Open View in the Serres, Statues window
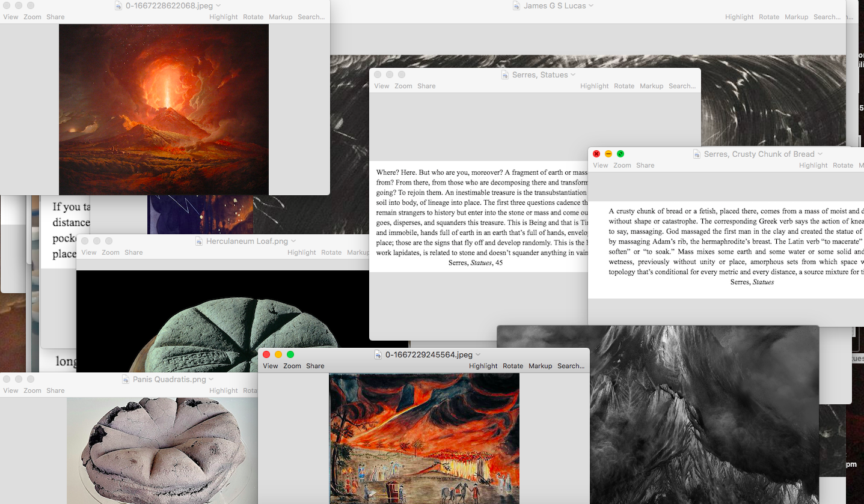Image resolution: width=864 pixels, height=504 pixels. click(382, 86)
